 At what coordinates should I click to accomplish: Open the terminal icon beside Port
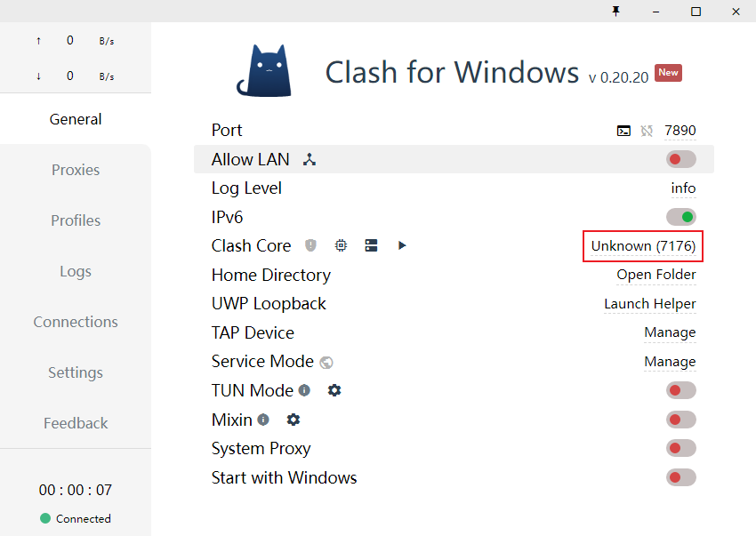click(x=623, y=131)
